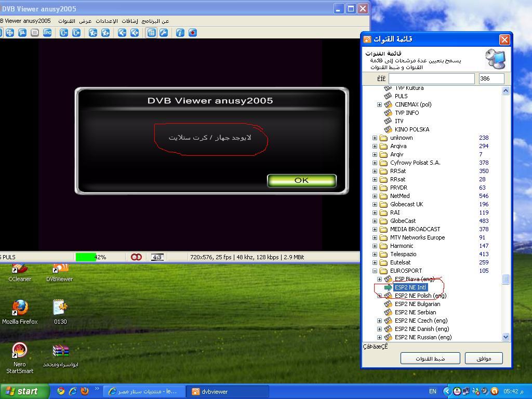
Task: Click the green signal level bar
Action: click(86, 257)
